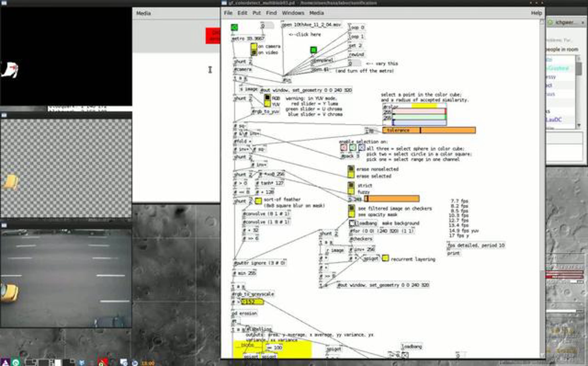Click the green circular taskbar icon
Screen dimensions: 588x366
16,362
